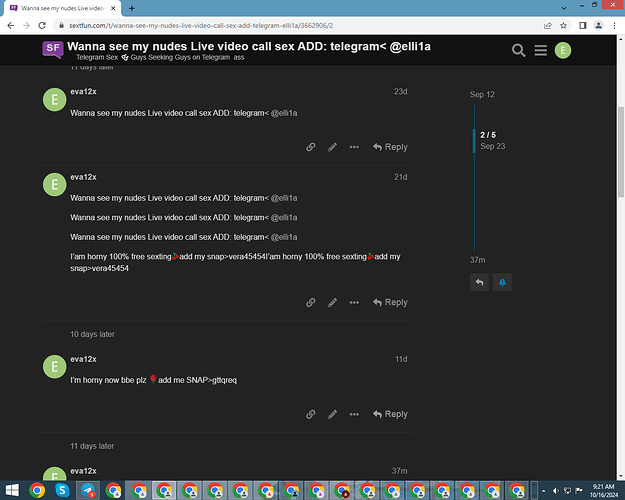Viewport: 625px width, 500px height.
Task: Show more actions on the 11d post
Action: tap(354, 414)
